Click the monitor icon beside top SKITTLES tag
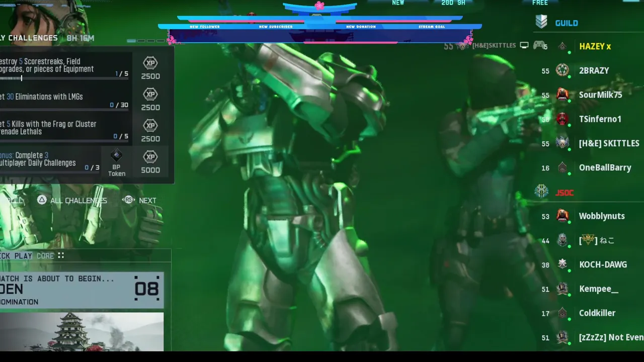This screenshot has height=362, width=644. tap(524, 45)
